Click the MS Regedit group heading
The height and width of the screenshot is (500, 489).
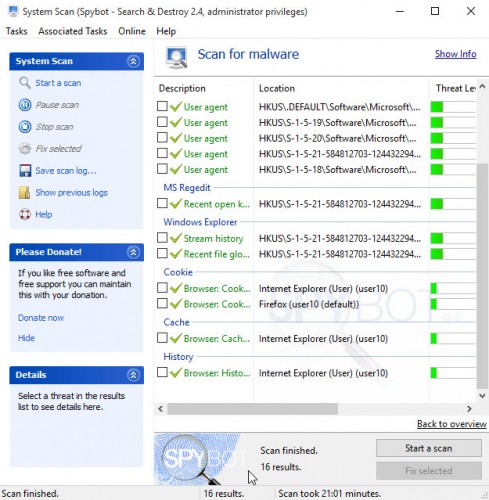187,188
